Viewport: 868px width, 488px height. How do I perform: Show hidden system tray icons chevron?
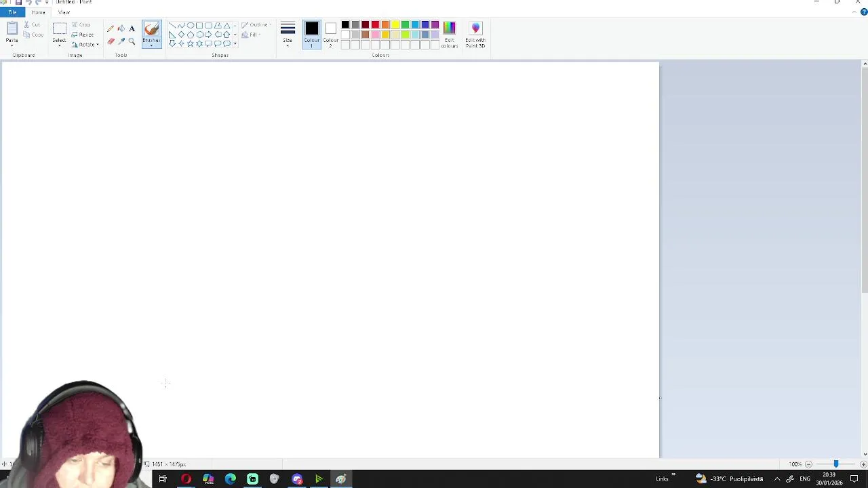777,479
